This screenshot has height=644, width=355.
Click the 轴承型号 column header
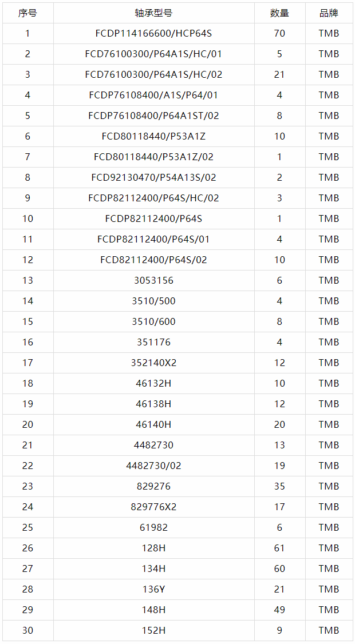[x=153, y=13]
